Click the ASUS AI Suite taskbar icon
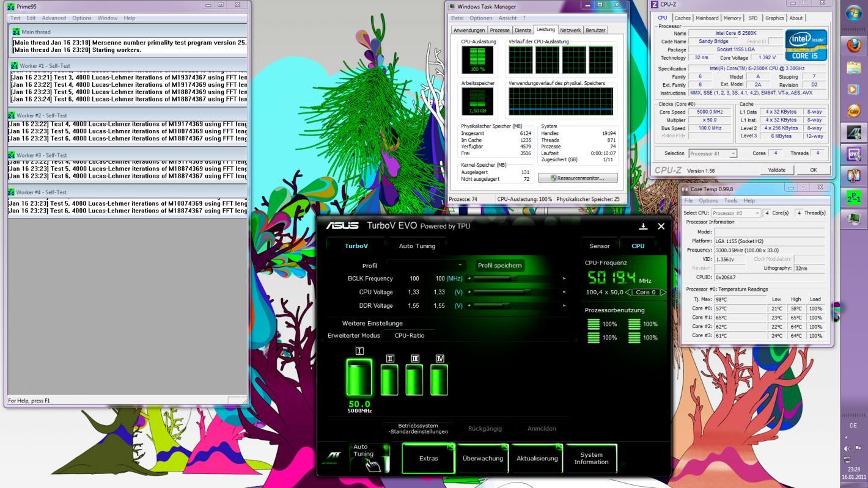The image size is (868, 488). [x=854, y=133]
